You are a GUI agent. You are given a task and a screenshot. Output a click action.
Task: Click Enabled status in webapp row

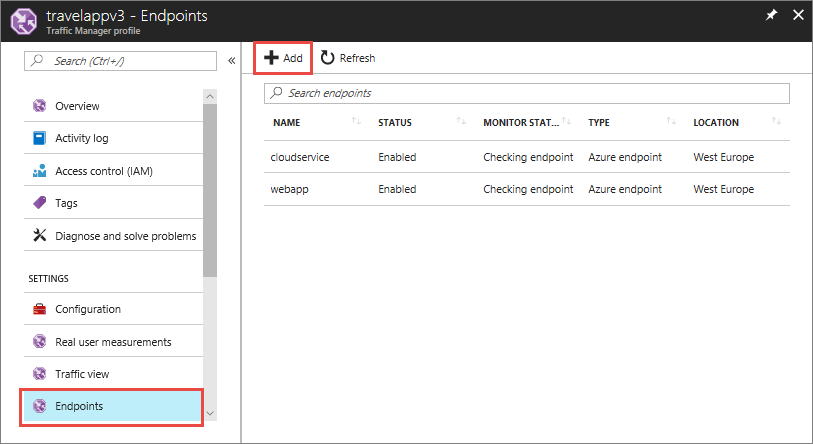pyautogui.click(x=397, y=189)
